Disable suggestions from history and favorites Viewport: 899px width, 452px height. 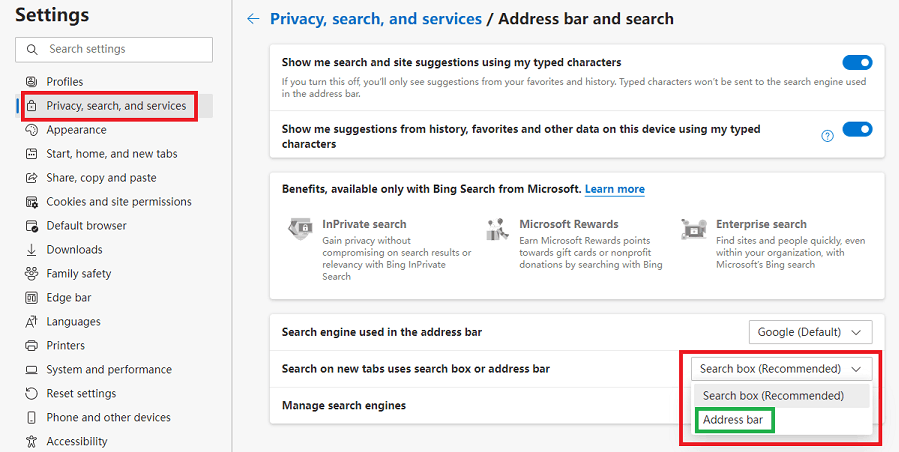[x=857, y=129]
